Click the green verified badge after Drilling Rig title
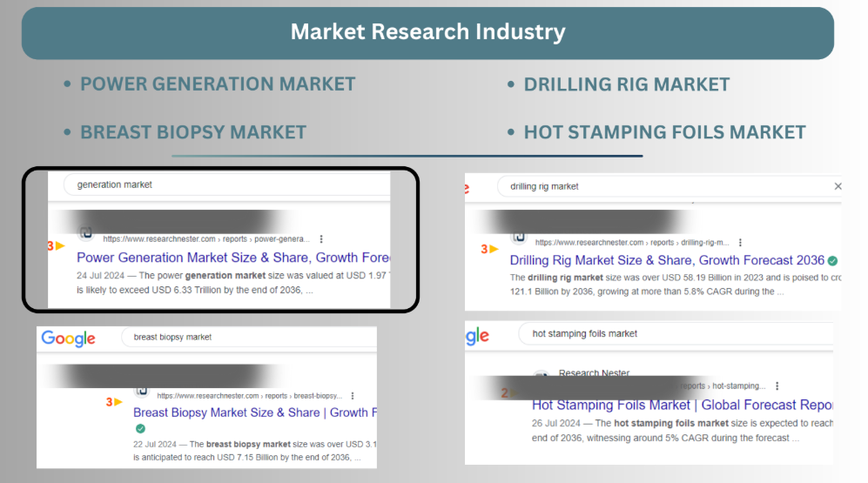 pyautogui.click(x=832, y=260)
